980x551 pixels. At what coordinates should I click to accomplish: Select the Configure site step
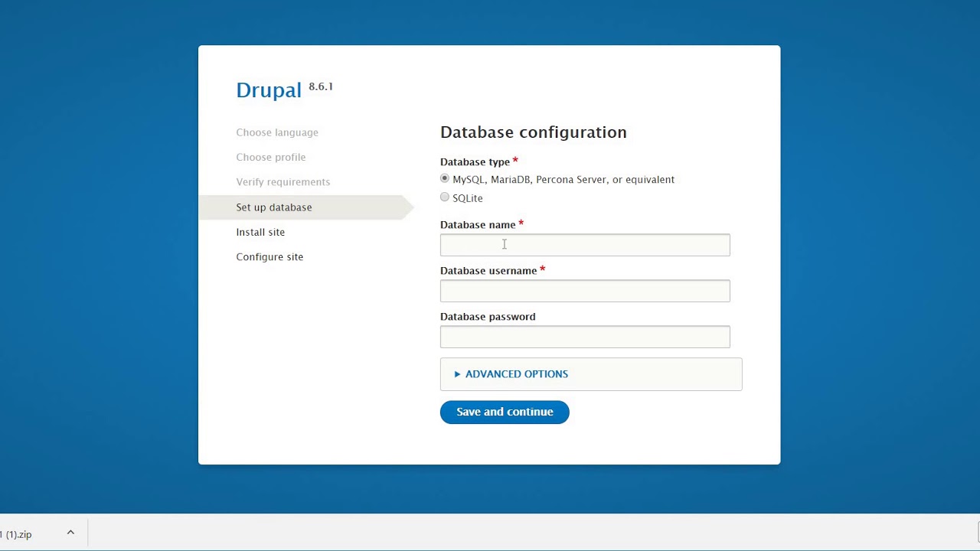point(269,256)
